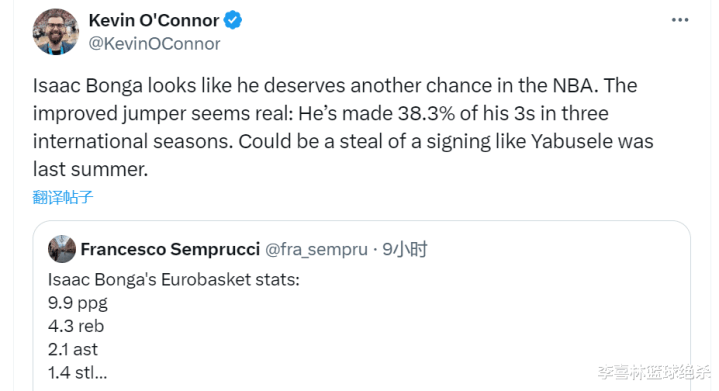Click the Yabusele sentence in the tweet
This screenshot has height=391, width=719.
point(446,142)
